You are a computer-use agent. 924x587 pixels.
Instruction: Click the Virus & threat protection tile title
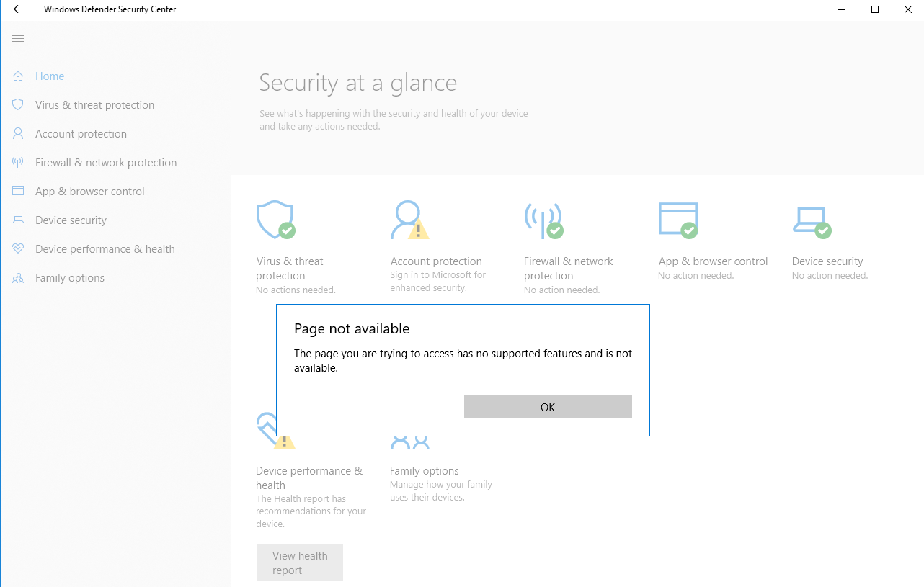pyautogui.click(x=290, y=268)
